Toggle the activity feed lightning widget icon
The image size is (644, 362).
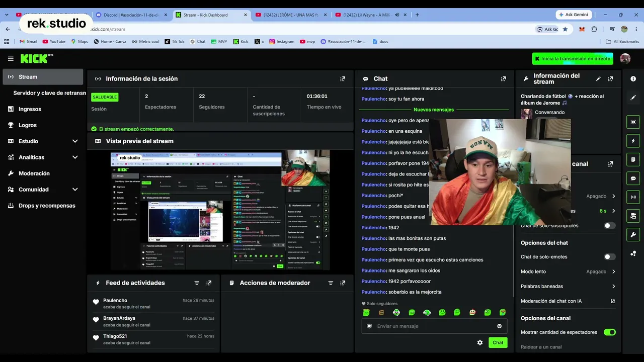coord(633,141)
